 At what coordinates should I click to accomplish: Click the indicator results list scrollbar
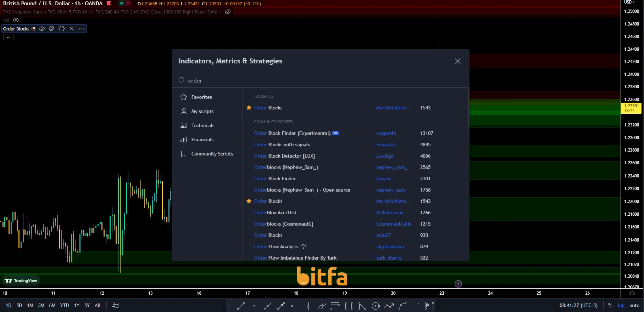point(468,109)
